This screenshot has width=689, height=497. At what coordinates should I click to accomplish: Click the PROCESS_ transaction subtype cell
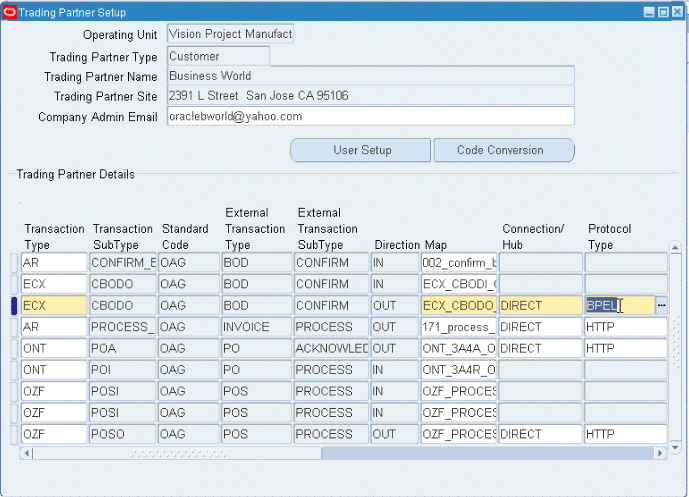[x=123, y=327]
